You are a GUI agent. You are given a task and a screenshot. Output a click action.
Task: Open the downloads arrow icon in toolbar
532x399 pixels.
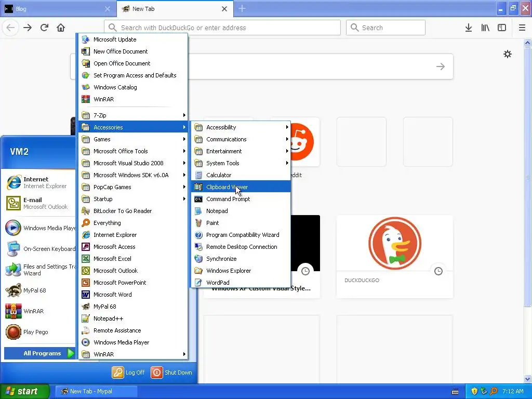[469, 28]
